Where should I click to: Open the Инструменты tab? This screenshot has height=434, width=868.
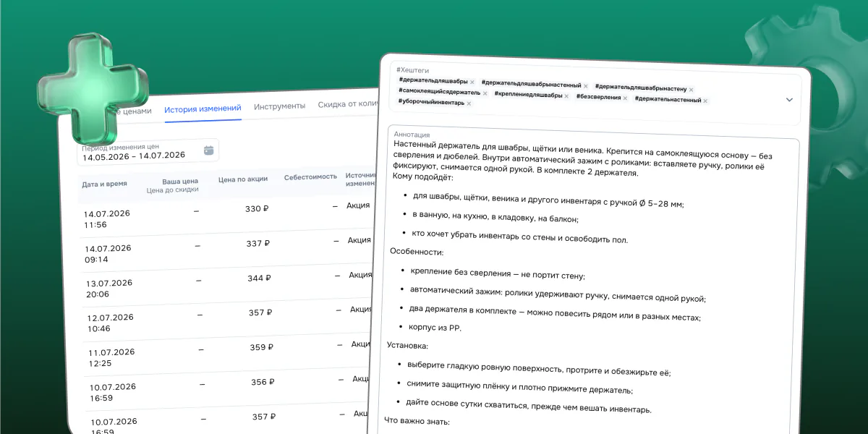pyautogui.click(x=279, y=106)
